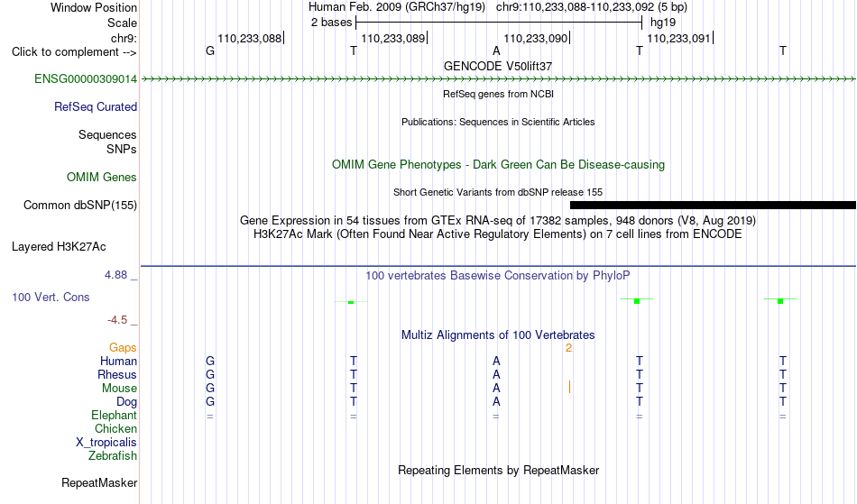Click the Chicken species label
857x504 pixels.
[115, 429]
